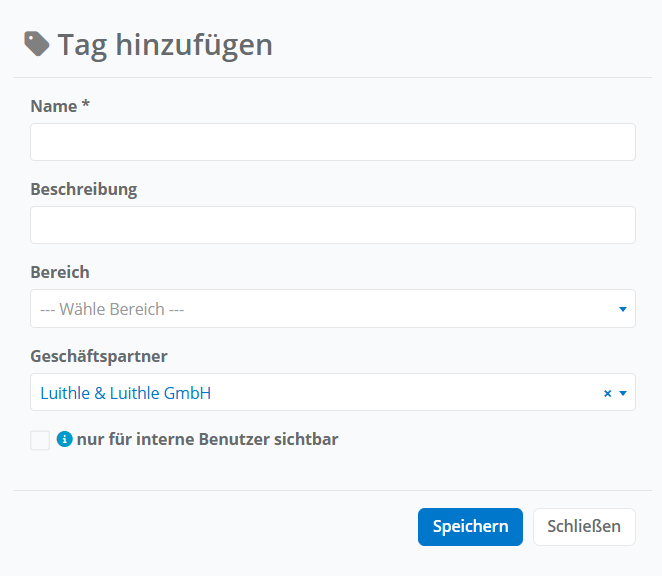
Task: Enable the internal users only checkbox
Action: [x=40, y=440]
